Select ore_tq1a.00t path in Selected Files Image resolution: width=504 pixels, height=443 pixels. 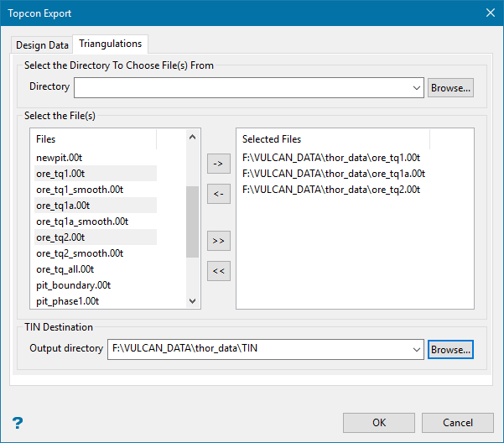tap(333, 174)
